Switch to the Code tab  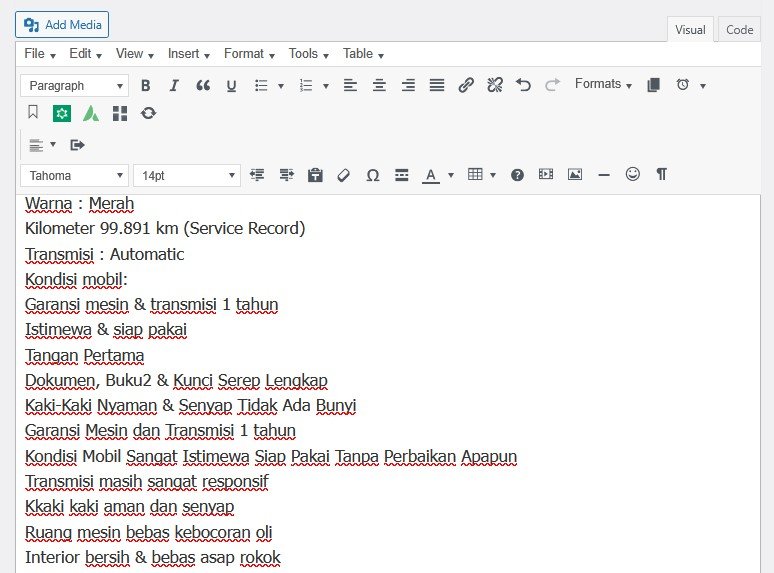click(739, 30)
